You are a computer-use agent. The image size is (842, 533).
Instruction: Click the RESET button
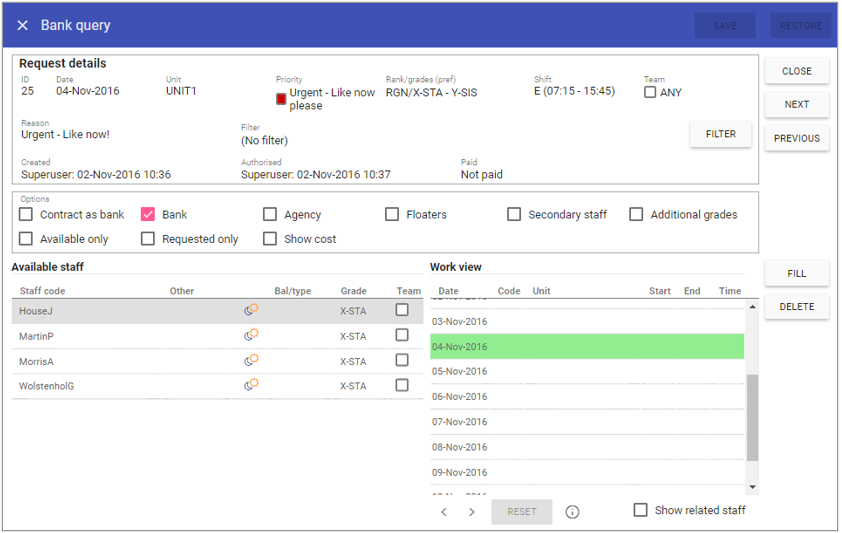(x=522, y=512)
